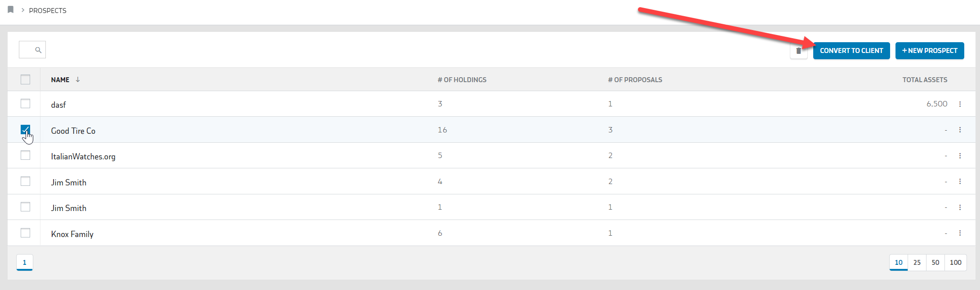Tick the Knox Family checkbox

pos(26,233)
